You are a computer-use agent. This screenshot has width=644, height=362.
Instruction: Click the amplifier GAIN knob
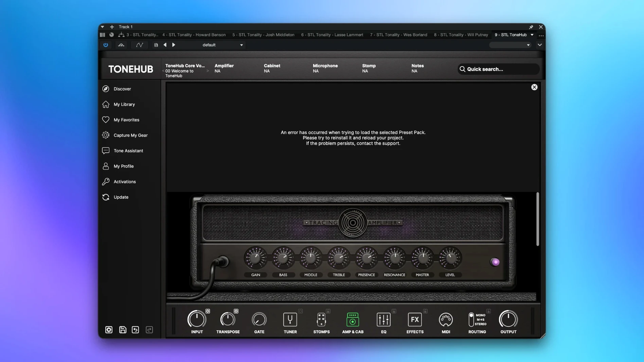pos(255,258)
